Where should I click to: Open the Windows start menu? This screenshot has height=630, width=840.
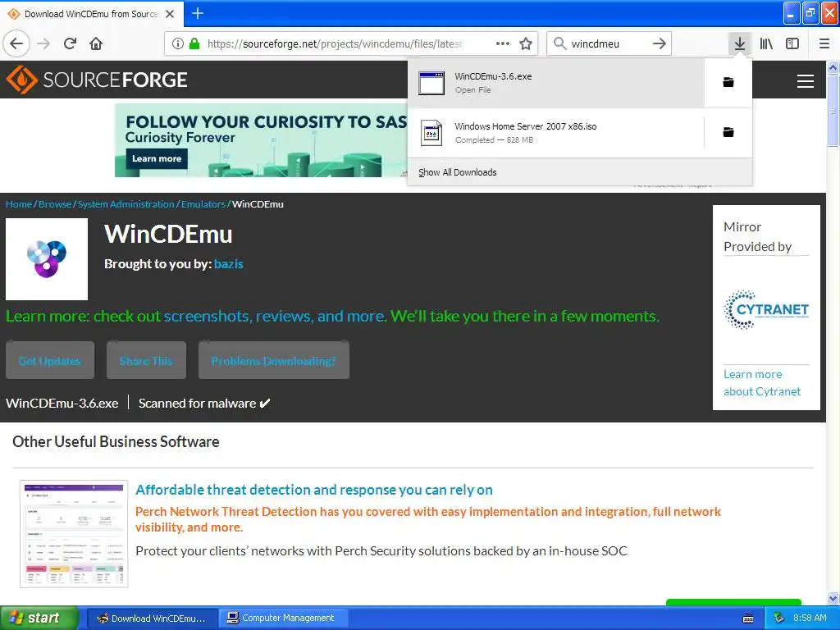click(39, 618)
